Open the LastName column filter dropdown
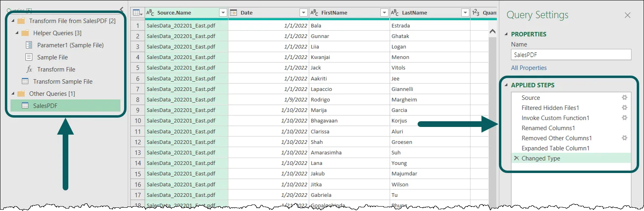The image size is (644, 211). pos(465,13)
